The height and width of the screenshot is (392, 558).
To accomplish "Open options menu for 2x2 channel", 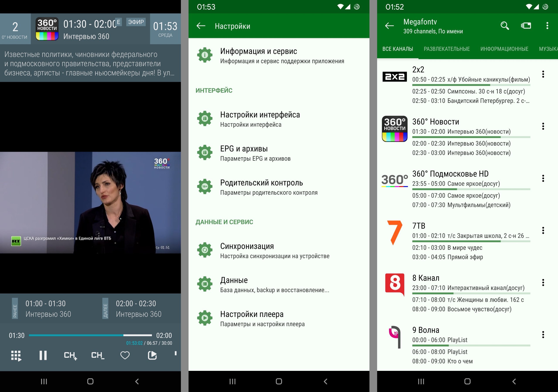I will pos(543,74).
